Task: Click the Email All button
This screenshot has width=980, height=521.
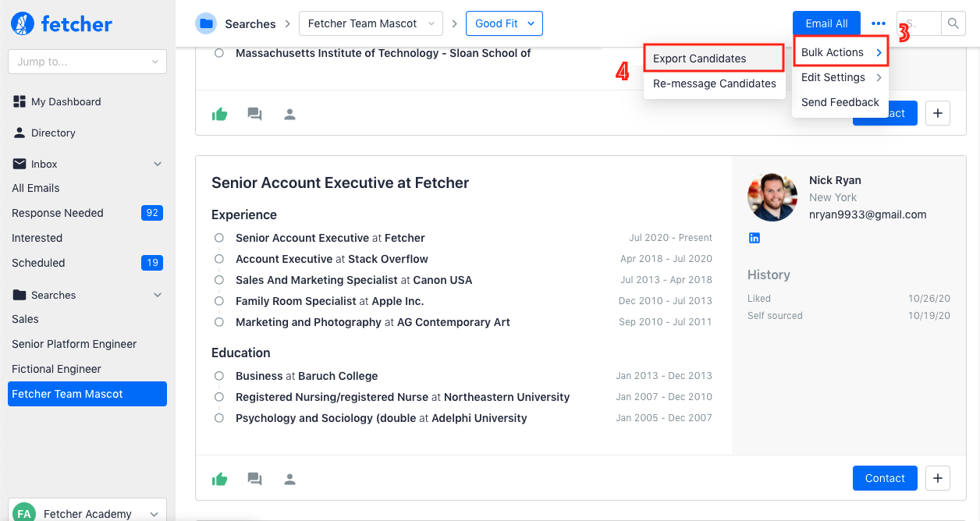Action: tap(826, 23)
